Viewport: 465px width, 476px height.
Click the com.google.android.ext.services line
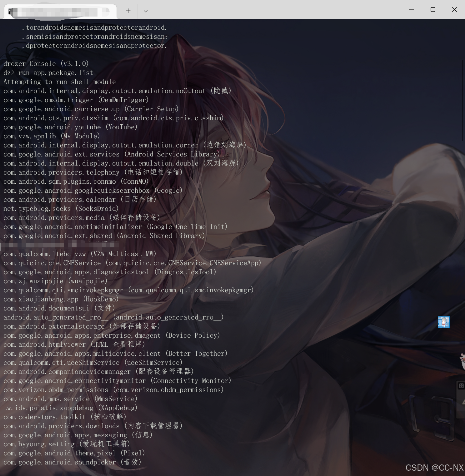[112, 154]
